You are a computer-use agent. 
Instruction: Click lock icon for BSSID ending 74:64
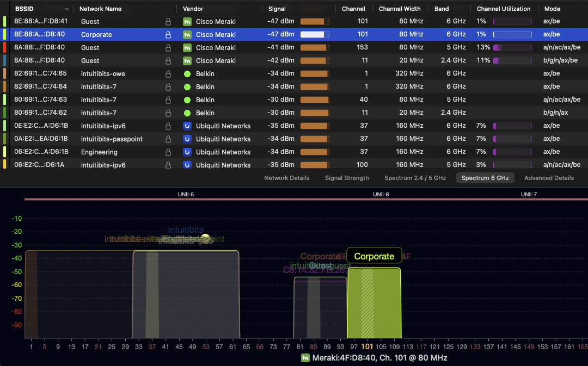pos(168,87)
